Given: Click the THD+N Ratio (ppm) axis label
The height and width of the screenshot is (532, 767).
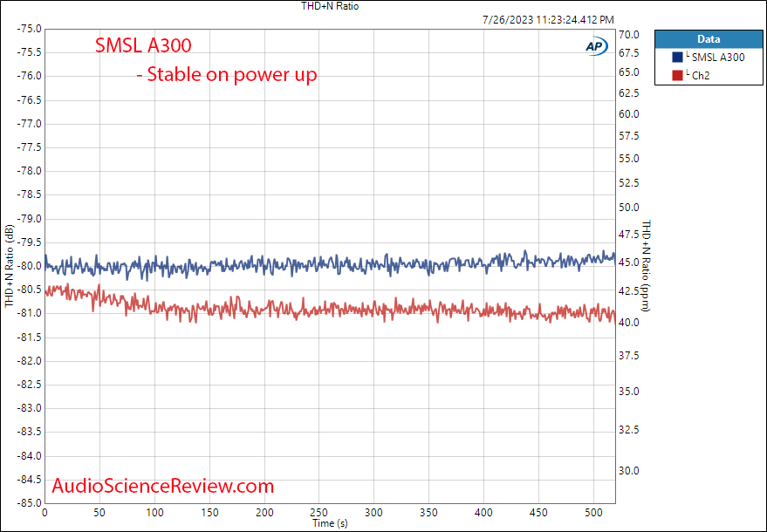Looking at the screenshot, I should click(x=647, y=265).
